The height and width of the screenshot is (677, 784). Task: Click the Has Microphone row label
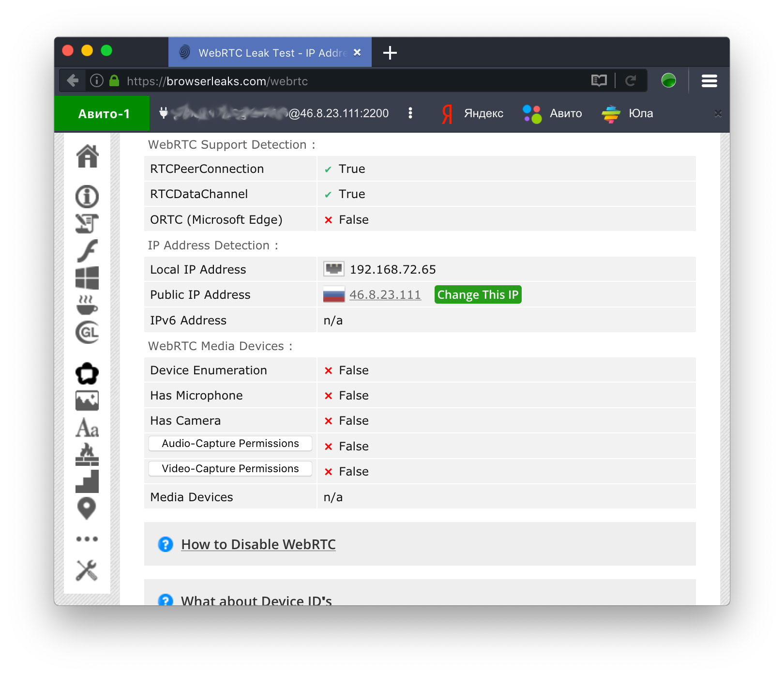tap(196, 395)
